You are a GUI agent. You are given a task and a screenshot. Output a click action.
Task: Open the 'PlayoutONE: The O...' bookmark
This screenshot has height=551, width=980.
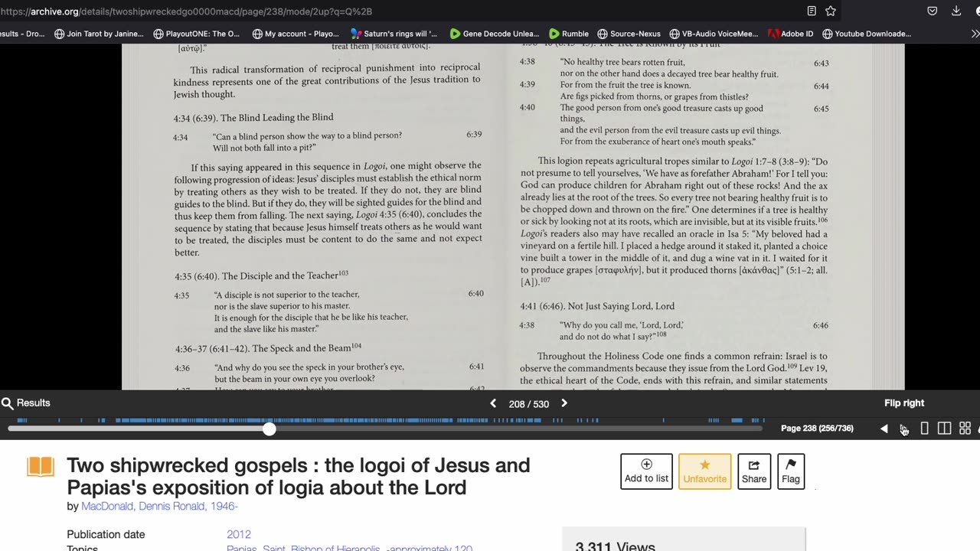(197, 34)
